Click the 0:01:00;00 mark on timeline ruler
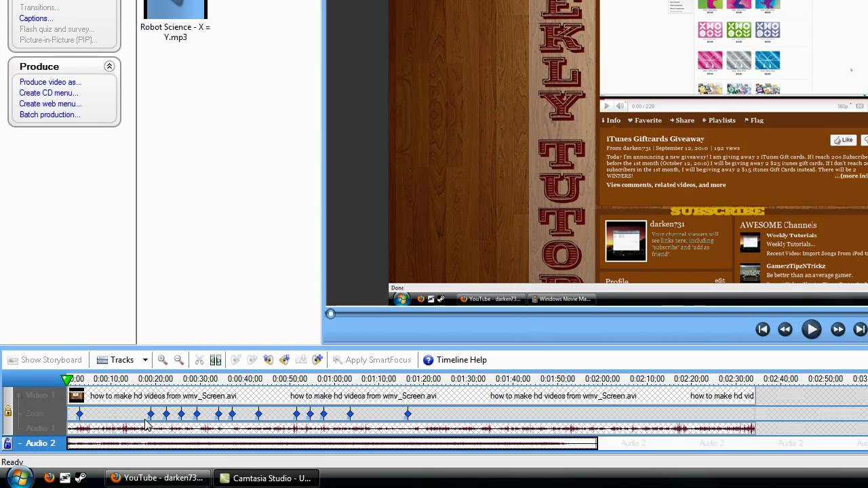The width and height of the screenshot is (868, 488). tap(335, 379)
